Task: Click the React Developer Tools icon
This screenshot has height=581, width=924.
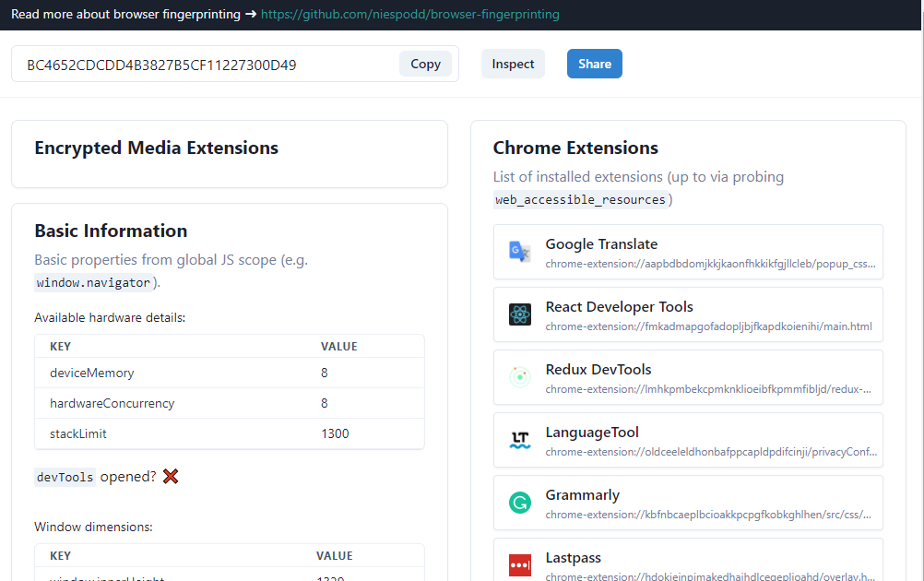Action: tap(520, 314)
